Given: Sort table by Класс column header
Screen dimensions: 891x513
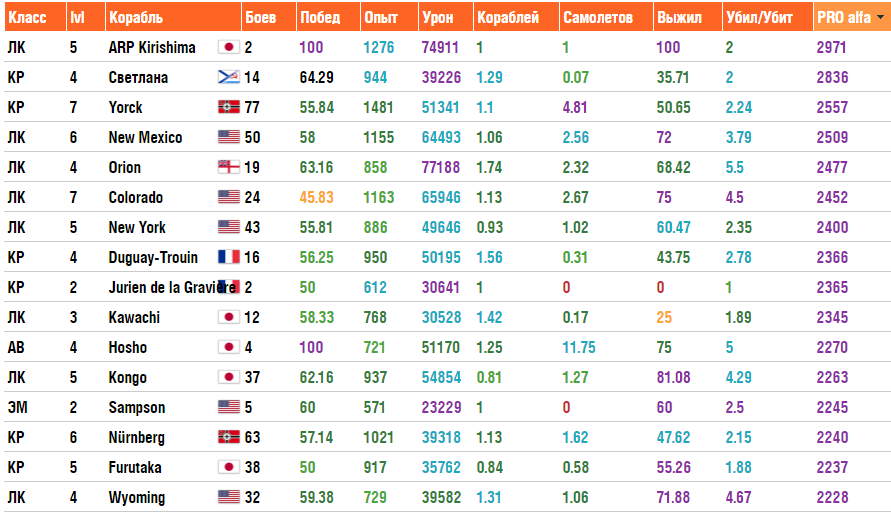Looking at the screenshot, I should 27,18.
